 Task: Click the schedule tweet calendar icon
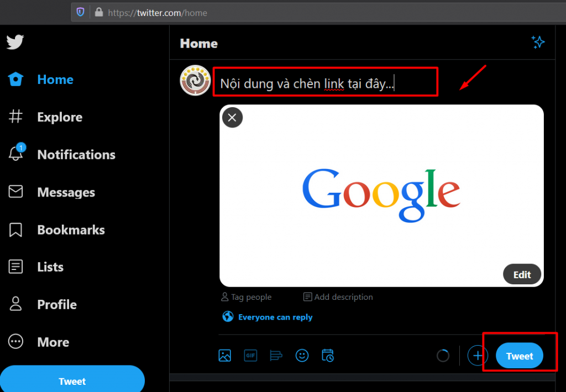click(328, 356)
